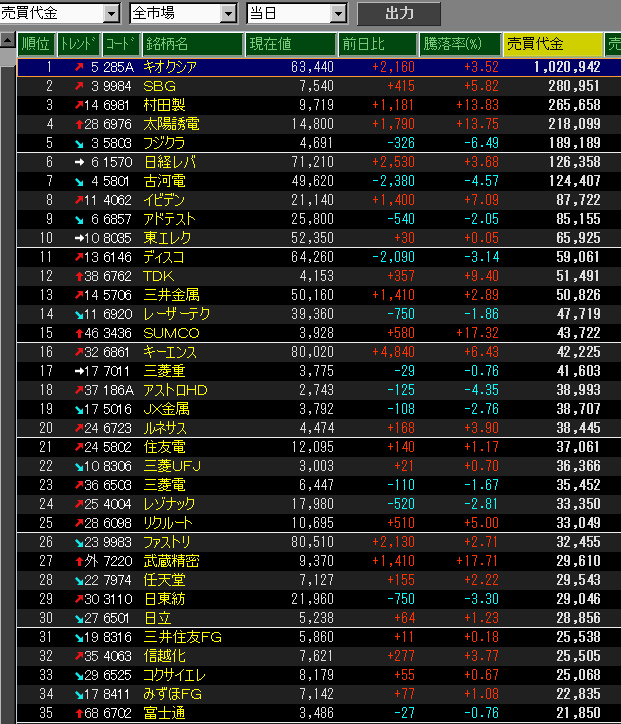Sort by 銘柄名 column header
This screenshot has height=724, width=621.
coord(193,44)
